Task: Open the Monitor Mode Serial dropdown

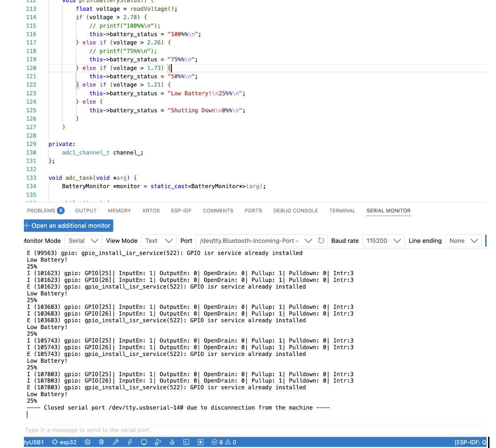Action: (83, 241)
